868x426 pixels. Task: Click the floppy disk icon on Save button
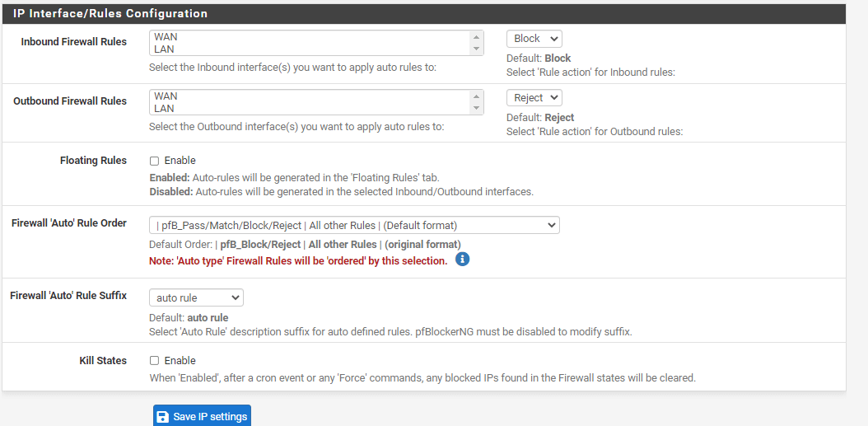[162, 417]
